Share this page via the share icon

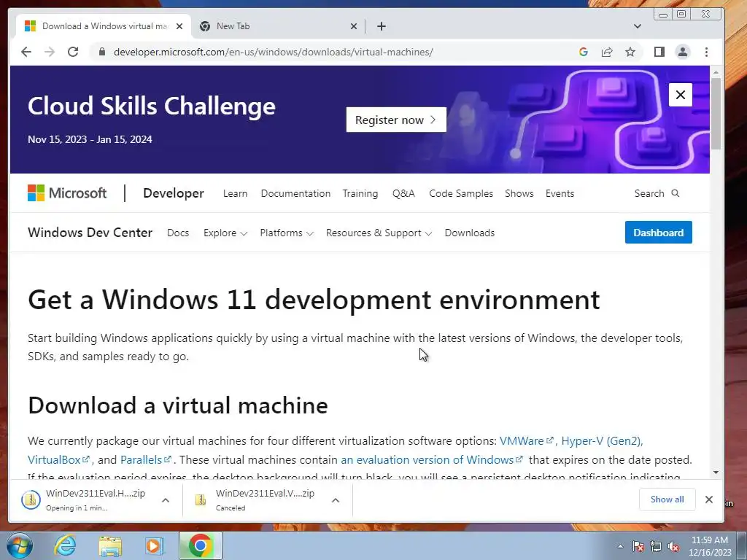tap(606, 52)
